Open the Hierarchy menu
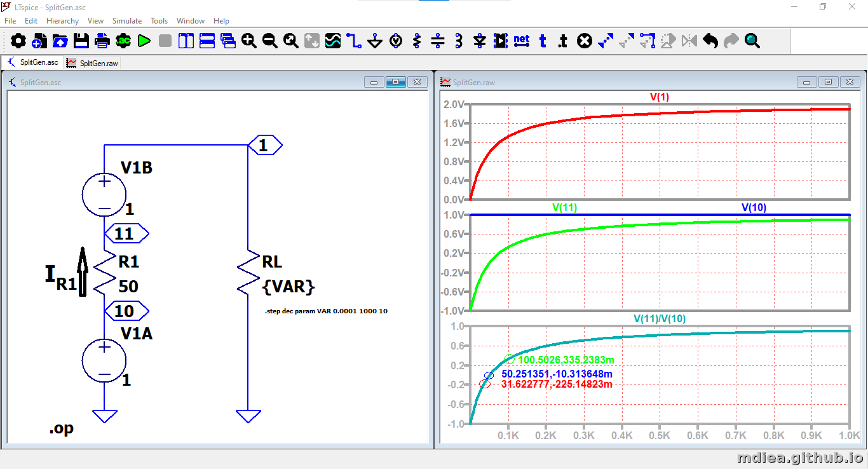Screen dimensions: 868x469 pos(62,21)
